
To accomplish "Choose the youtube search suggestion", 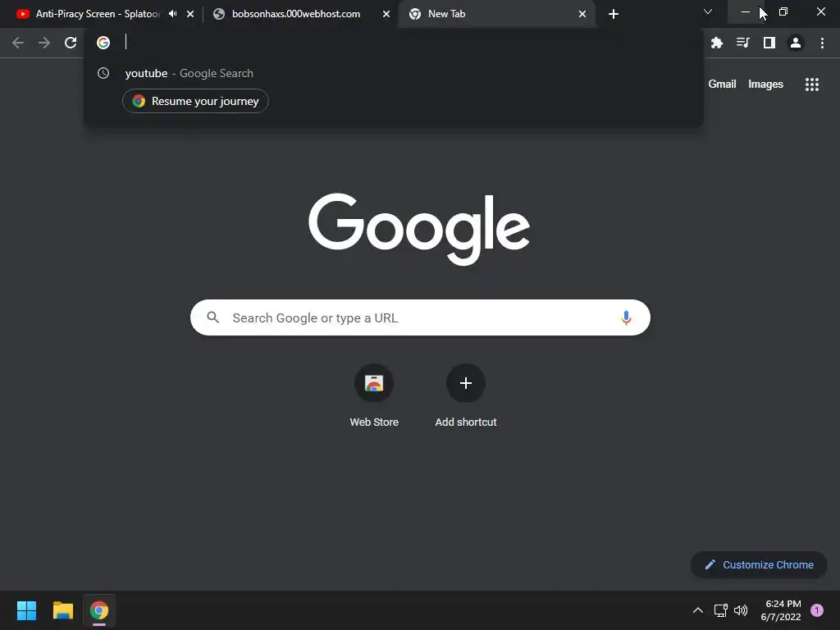I will (393, 73).
